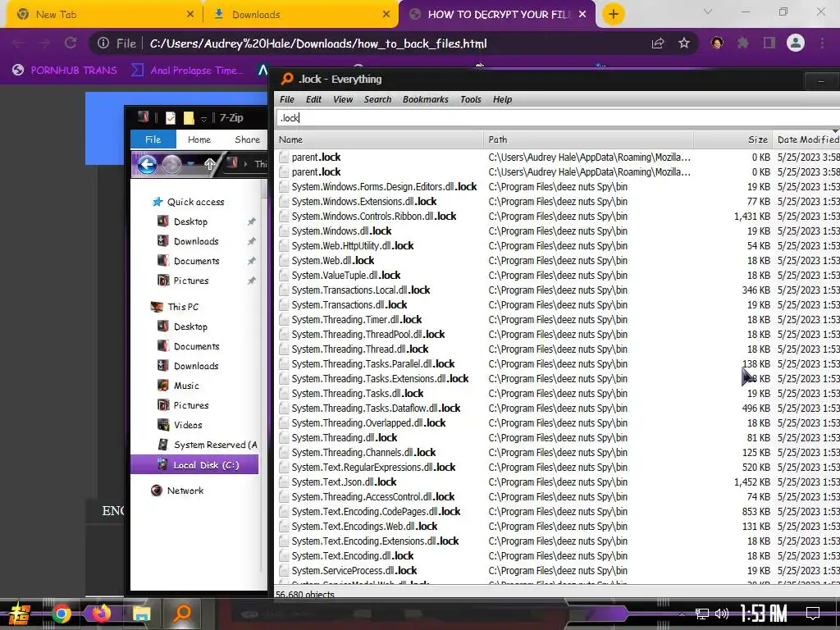The height and width of the screenshot is (630, 840).
Task: Open the Everything Bookmarks menu
Action: click(x=426, y=99)
